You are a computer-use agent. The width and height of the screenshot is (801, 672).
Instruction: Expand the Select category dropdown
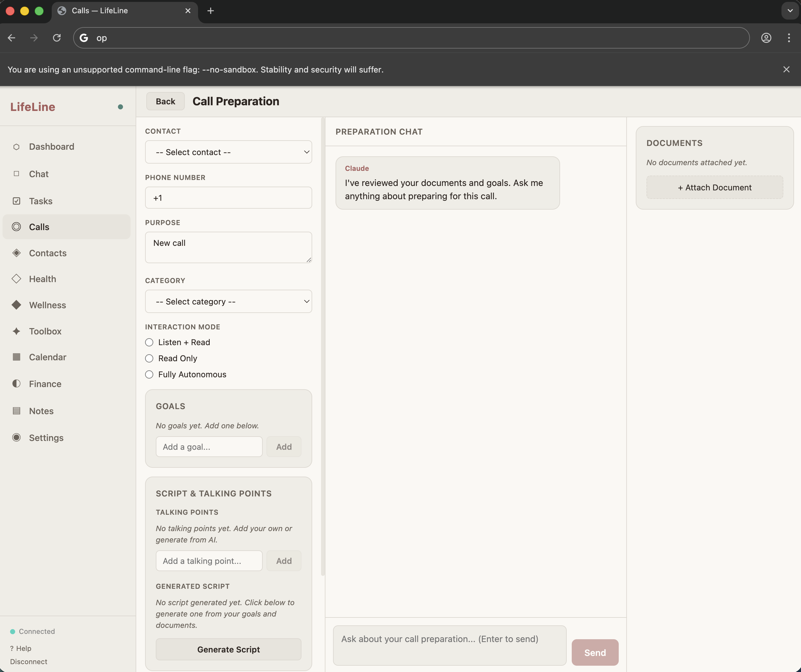[228, 301]
